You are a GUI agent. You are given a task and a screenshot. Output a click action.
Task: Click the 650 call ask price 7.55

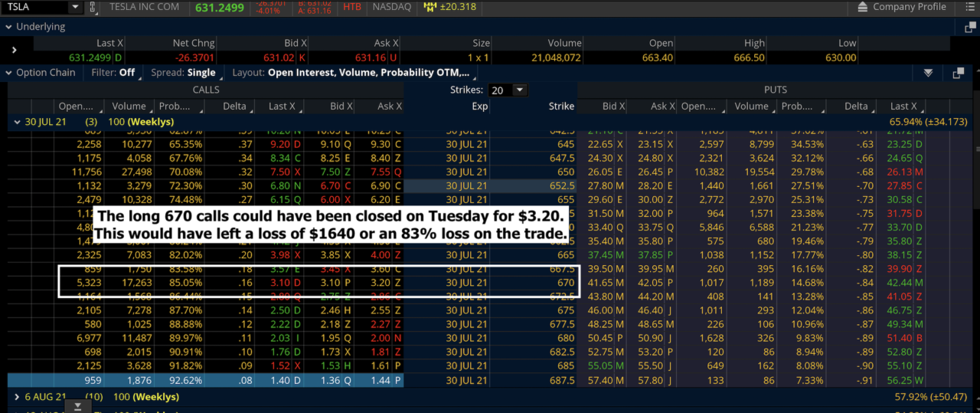(381, 172)
